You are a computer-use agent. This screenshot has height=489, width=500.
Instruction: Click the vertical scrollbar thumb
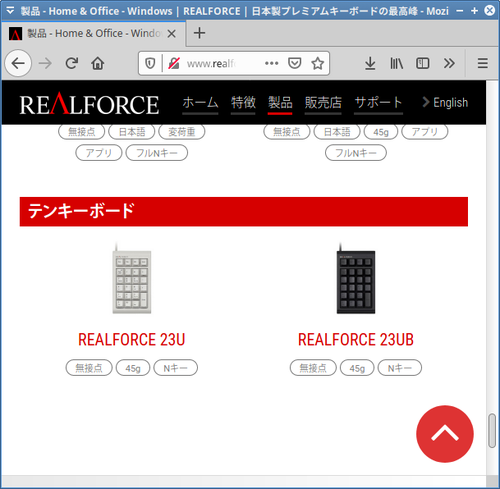point(492,430)
